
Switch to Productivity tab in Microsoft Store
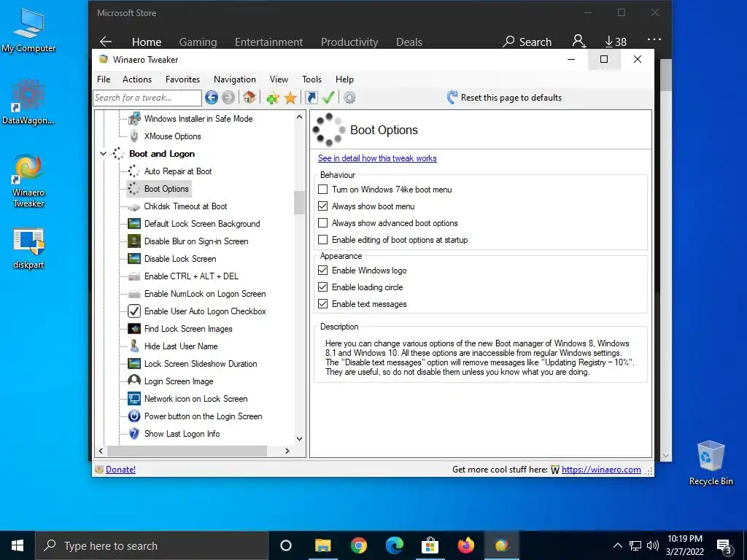[x=349, y=42]
